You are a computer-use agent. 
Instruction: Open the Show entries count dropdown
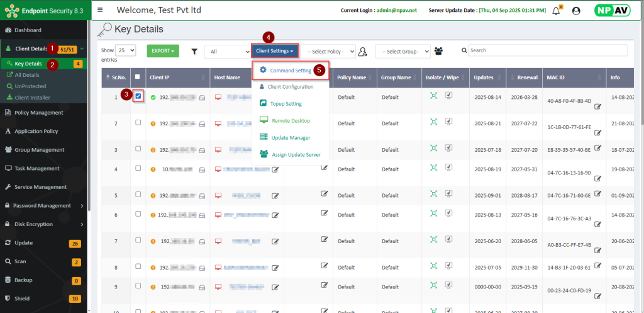[x=126, y=50]
